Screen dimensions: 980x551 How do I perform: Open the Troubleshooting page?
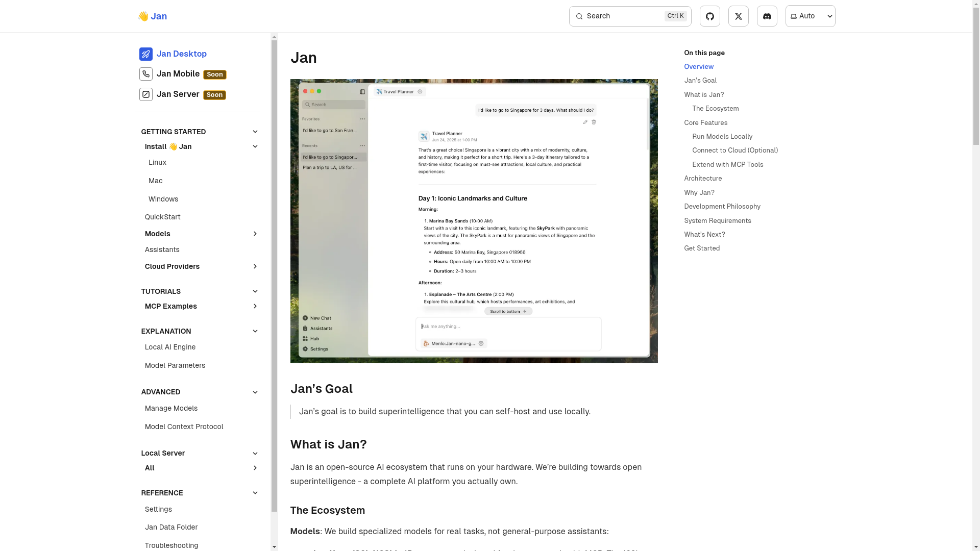171,545
